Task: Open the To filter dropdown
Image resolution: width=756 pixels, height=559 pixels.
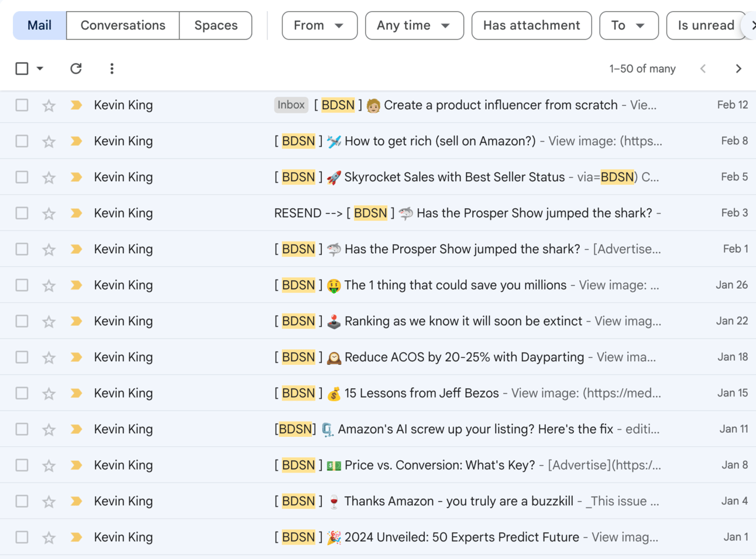Action: click(x=628, y=26)
